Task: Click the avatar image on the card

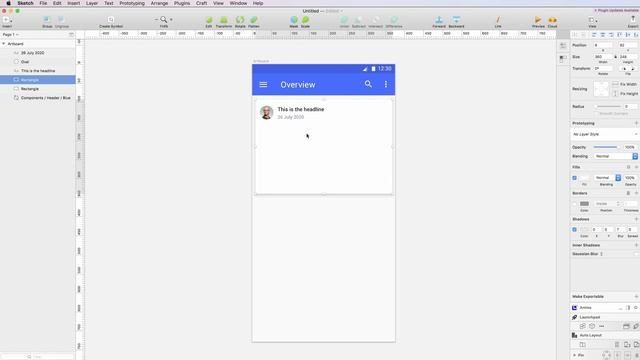Action: pos(267,112)
